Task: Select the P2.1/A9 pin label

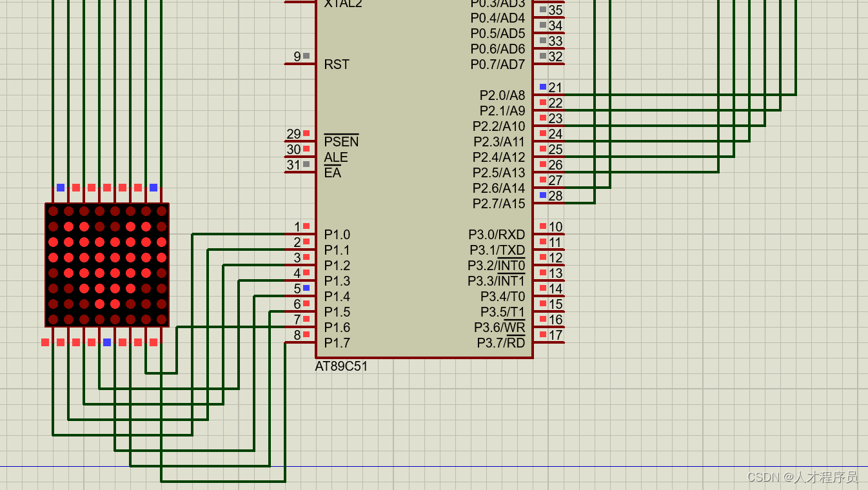Action: pos(502,111)
